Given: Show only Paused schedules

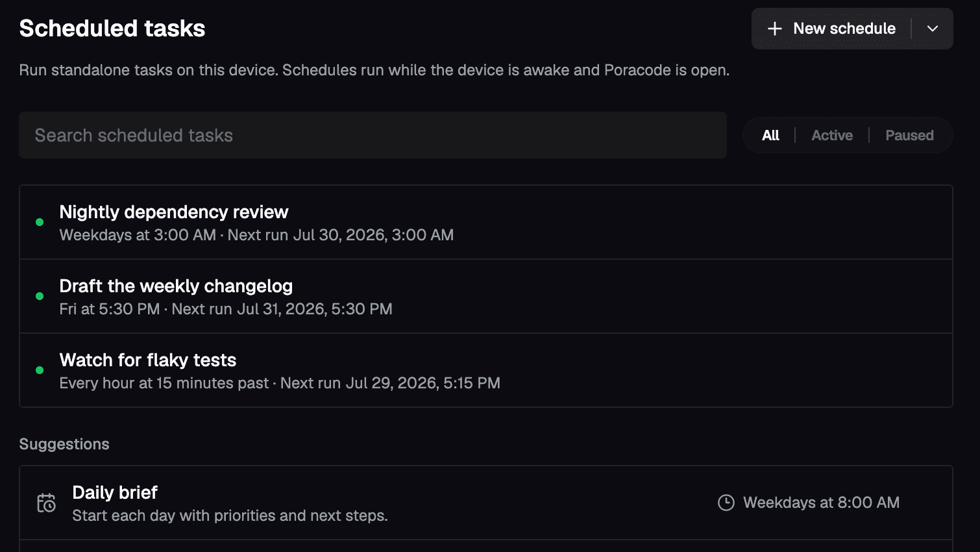Looking at the screenshot, I should 909,135.
